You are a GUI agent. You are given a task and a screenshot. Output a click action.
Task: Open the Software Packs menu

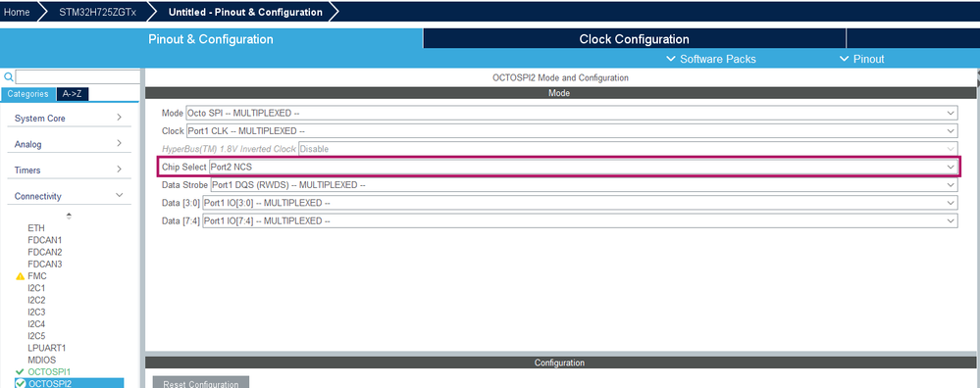[x=711, y=59]
